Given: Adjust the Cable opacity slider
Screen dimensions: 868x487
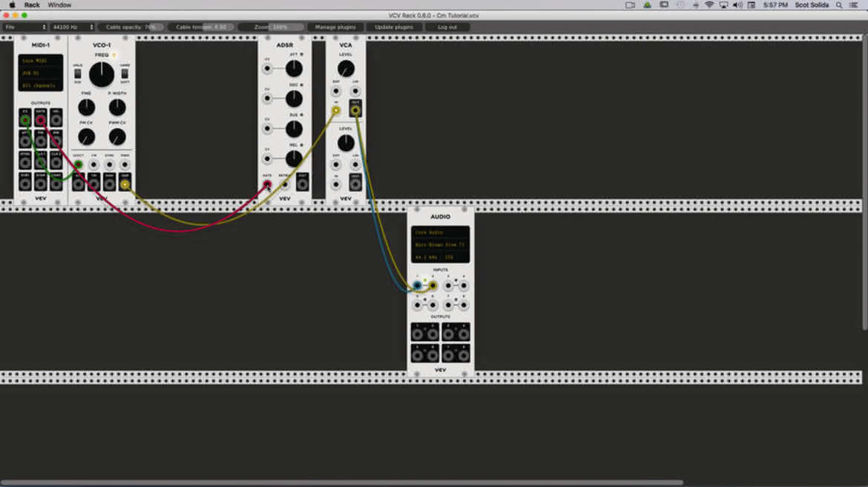Looking at the screenshot, I should (x=131, y=27).
